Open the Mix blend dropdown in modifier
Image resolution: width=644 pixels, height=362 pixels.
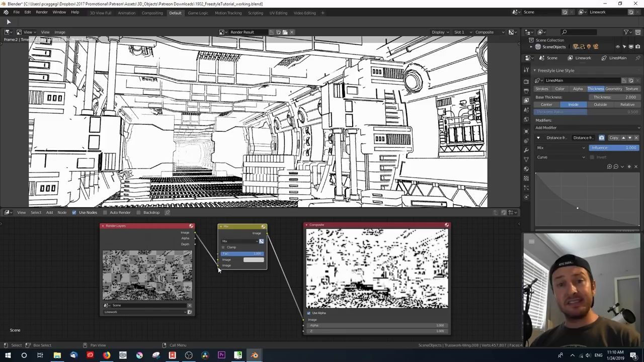pos(561,148)
